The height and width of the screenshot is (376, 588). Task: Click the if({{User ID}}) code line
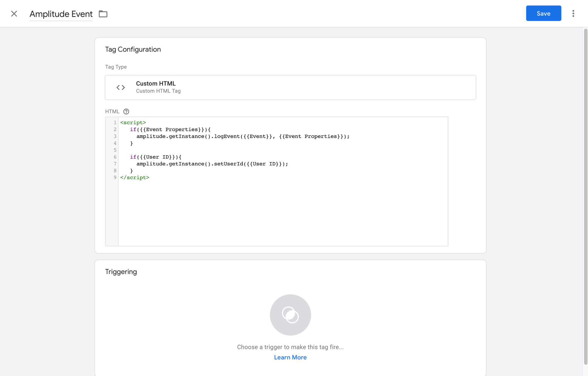(156, 157)
